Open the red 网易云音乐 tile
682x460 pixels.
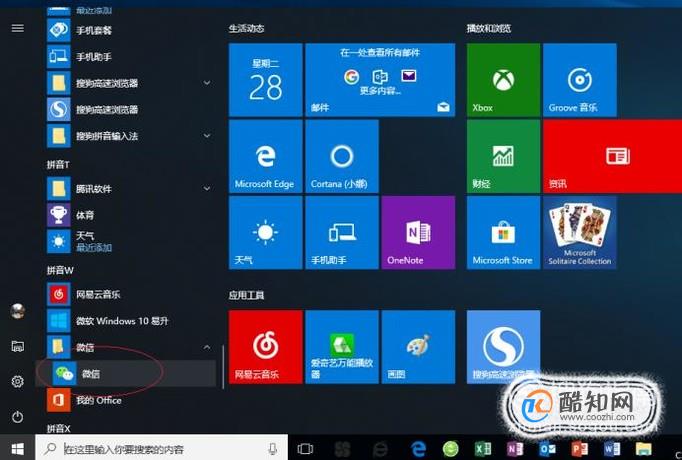click(x=265, y=347)
